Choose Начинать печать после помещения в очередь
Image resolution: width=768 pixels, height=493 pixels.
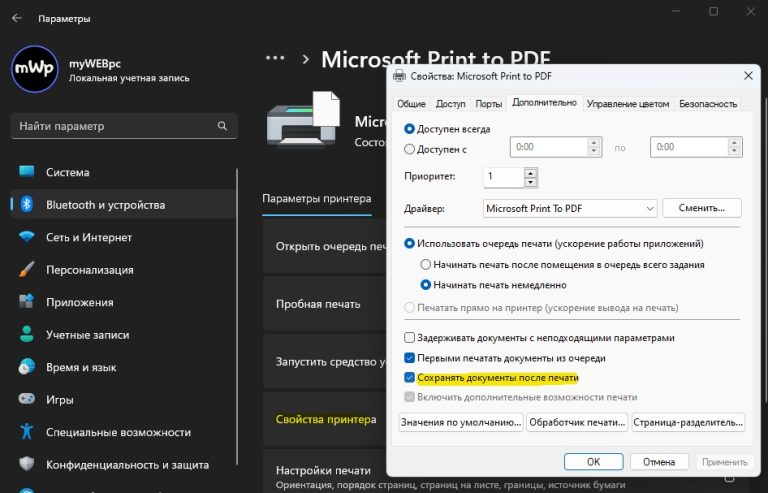pyautogui.click(x=426, y=265)
